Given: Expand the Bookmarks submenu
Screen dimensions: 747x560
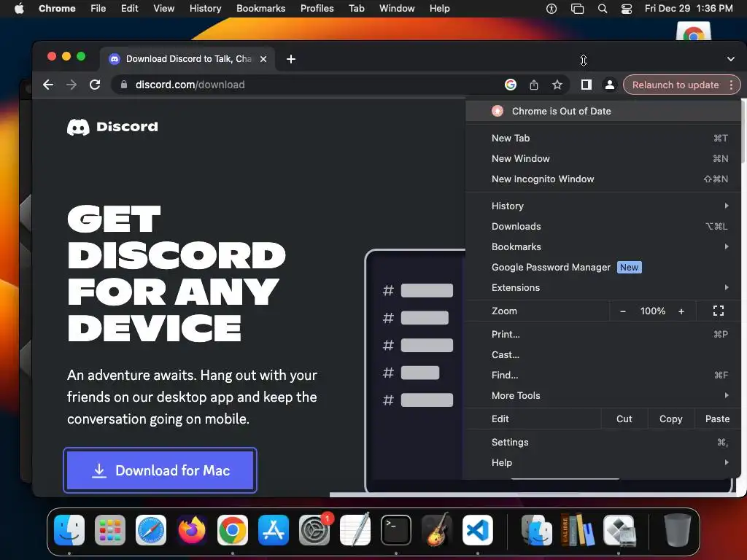Looking at the screenshot, I should tap(603, 246).
